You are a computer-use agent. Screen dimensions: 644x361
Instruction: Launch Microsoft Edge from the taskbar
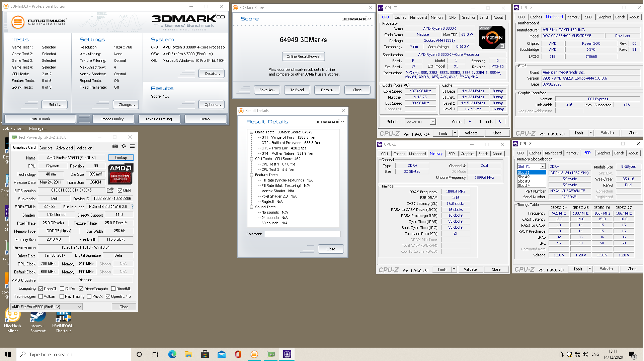pos(172,354)
